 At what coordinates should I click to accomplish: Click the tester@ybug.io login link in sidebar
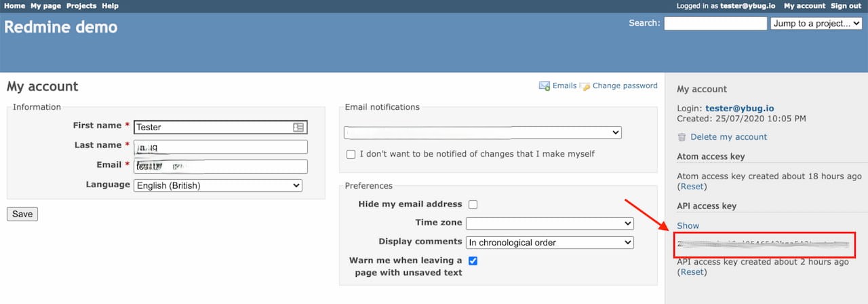[x=740, y=108]
